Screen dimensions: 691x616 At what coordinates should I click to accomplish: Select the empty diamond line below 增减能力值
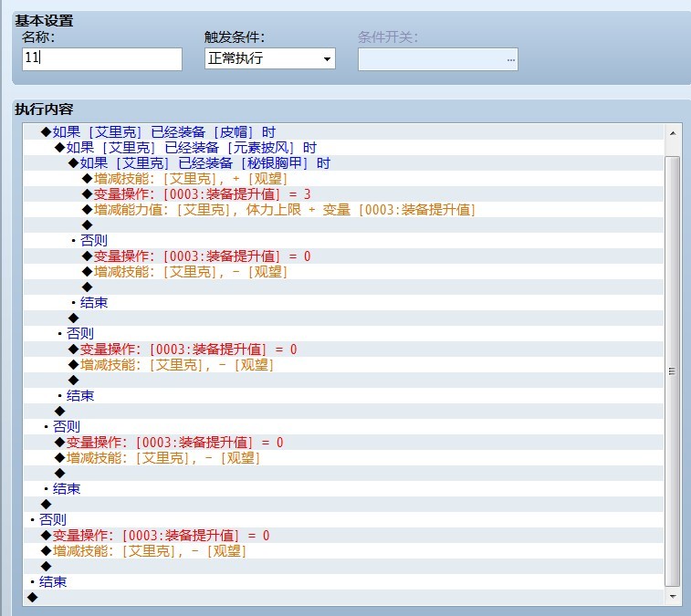pos(343,225)
